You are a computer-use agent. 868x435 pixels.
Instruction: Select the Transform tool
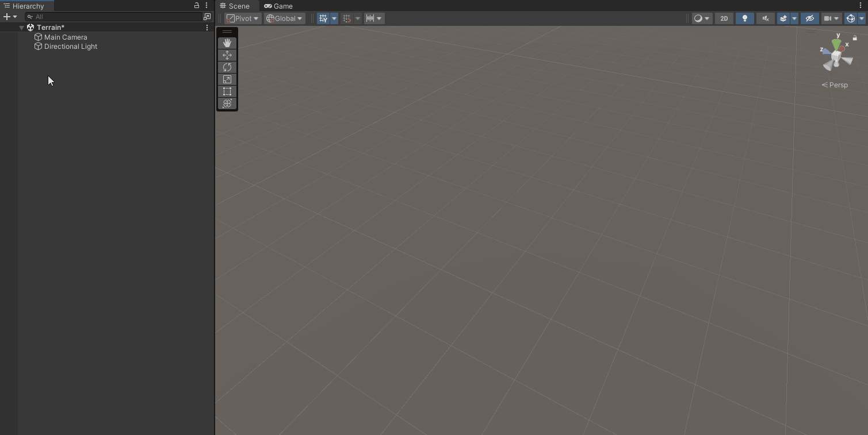[x=227, y=103]
